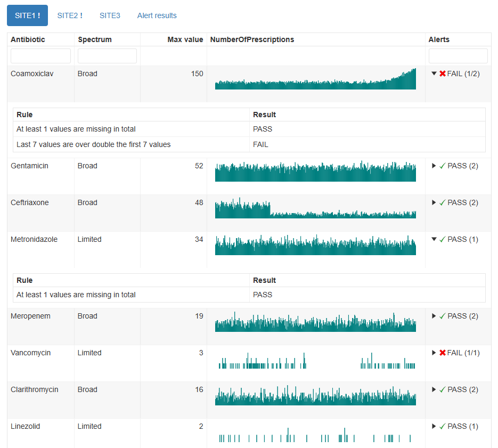Expand the Gentamicin alert details

pyautogui.click(x=434, y=166)
